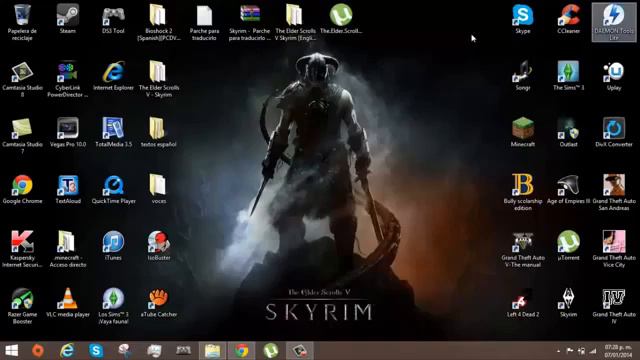Open the Razer Game Booster shortcut
The height and width of the screenshot is (360, 640).
[22, 306]
